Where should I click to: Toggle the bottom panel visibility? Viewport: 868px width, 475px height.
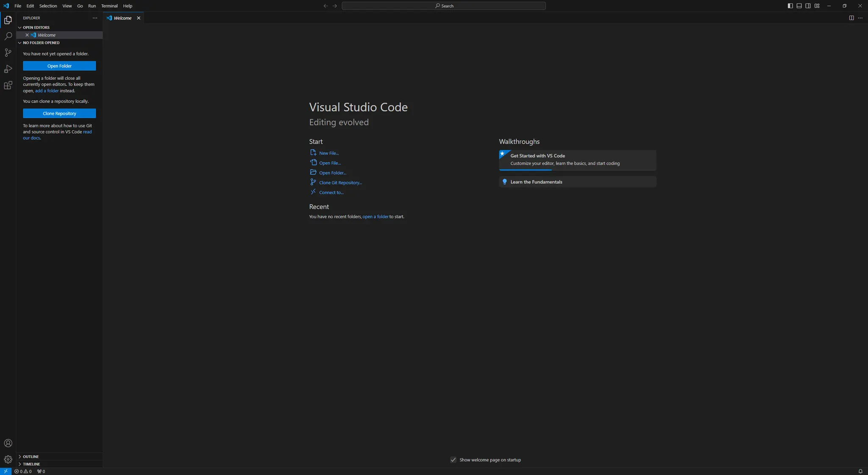[x=799, y=6]
